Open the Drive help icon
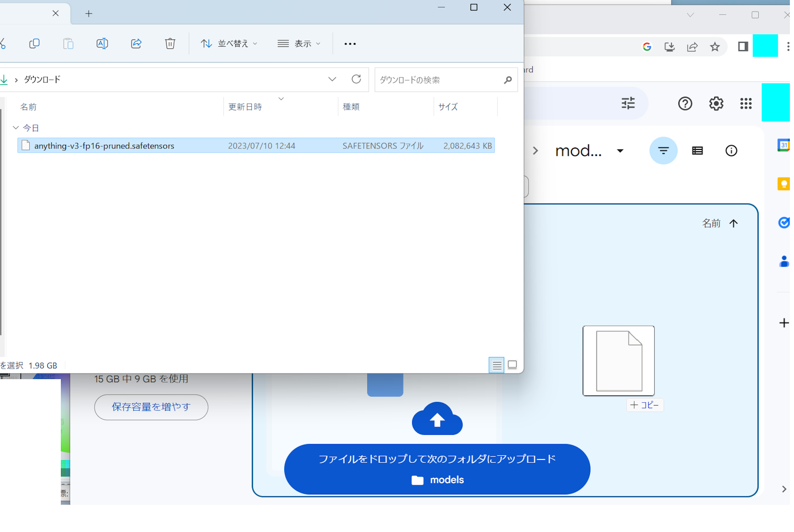794x532 pixels. [685, 104]
